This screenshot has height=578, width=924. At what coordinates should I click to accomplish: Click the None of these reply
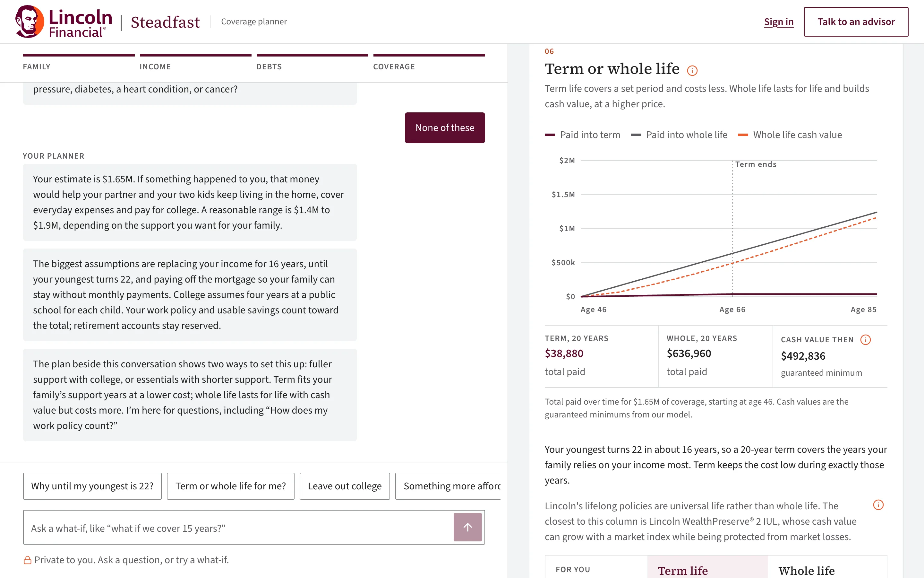pyautogui.click(x=445, y=128)
